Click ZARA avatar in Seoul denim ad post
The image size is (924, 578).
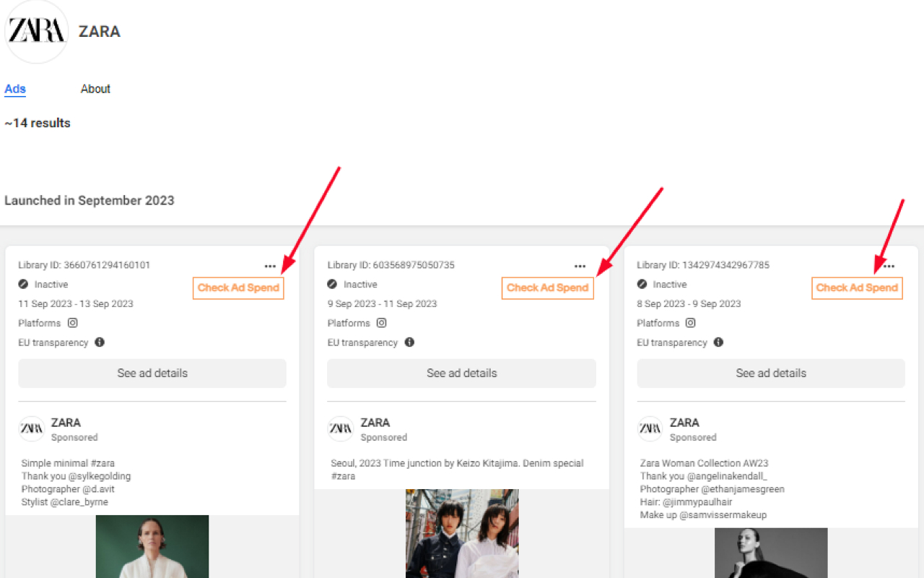[x=341, y=428]
